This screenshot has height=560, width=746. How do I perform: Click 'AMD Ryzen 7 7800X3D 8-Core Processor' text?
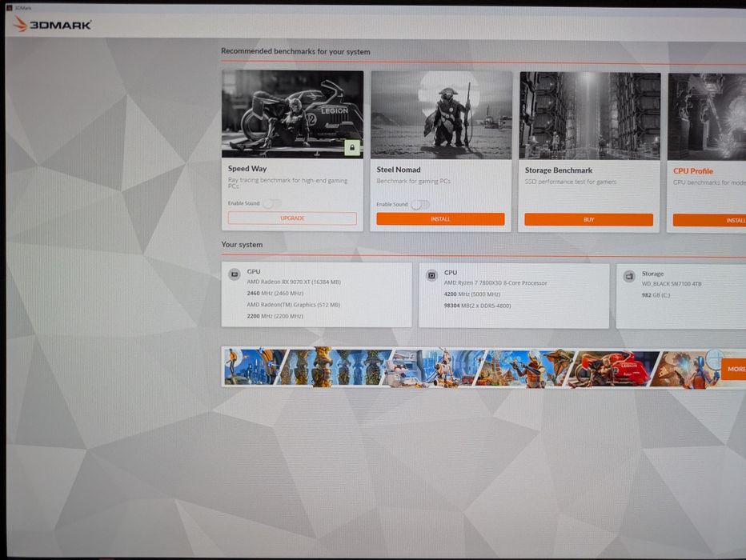click(495, 283)
